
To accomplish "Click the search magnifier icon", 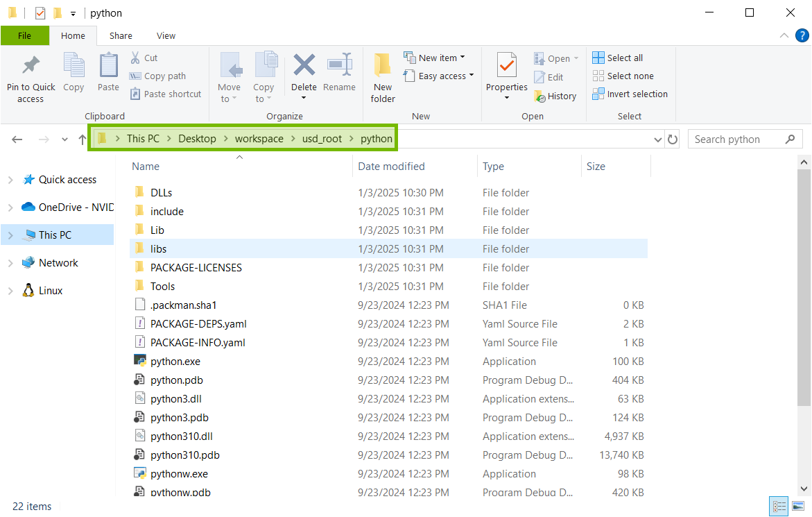I will [x=790, y=139].
